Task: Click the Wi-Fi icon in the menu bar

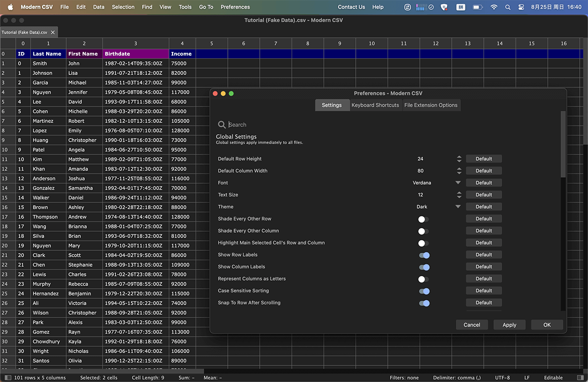Action: 494,7
